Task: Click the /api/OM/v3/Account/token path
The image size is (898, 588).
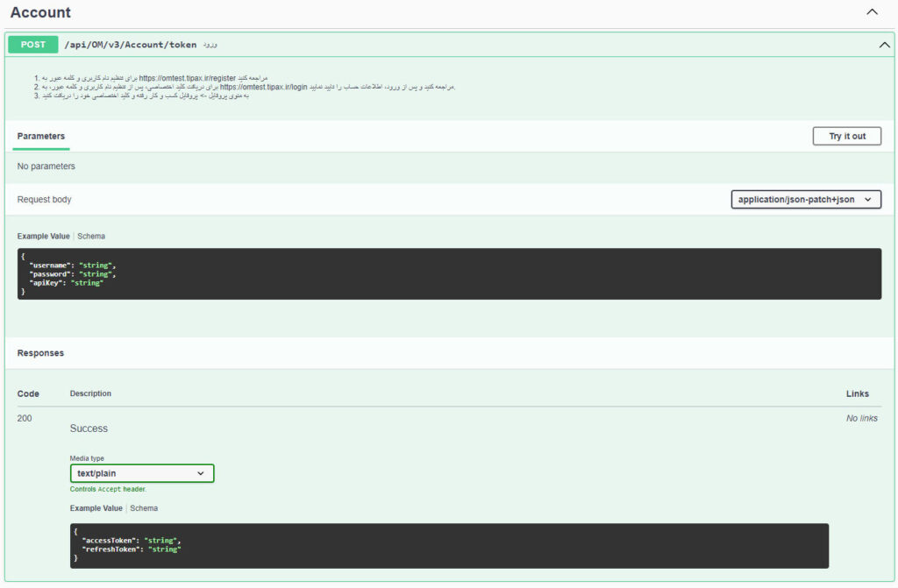Action: pos(130,45)
